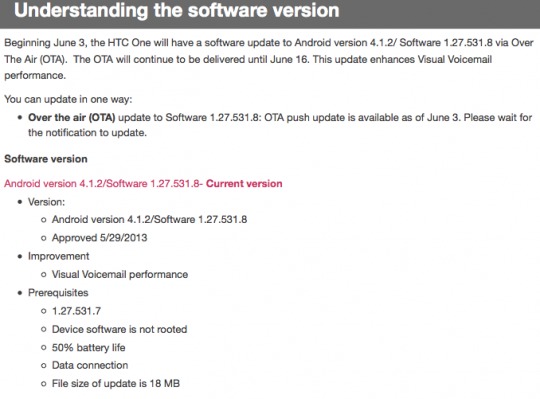Click 'Device software is not rooted' entry
The image size is (540, 399).
click(120, 329)
